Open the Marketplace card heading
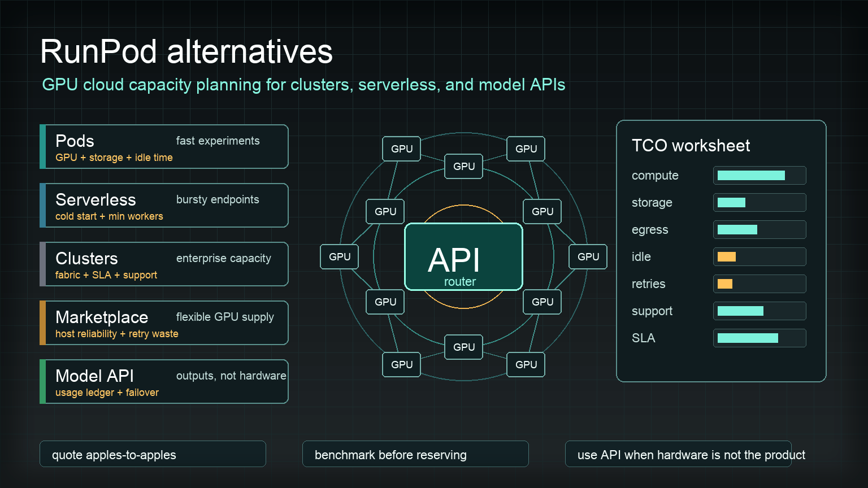Image resolution: width=868 pixels, height=488 pixels. 102,317
